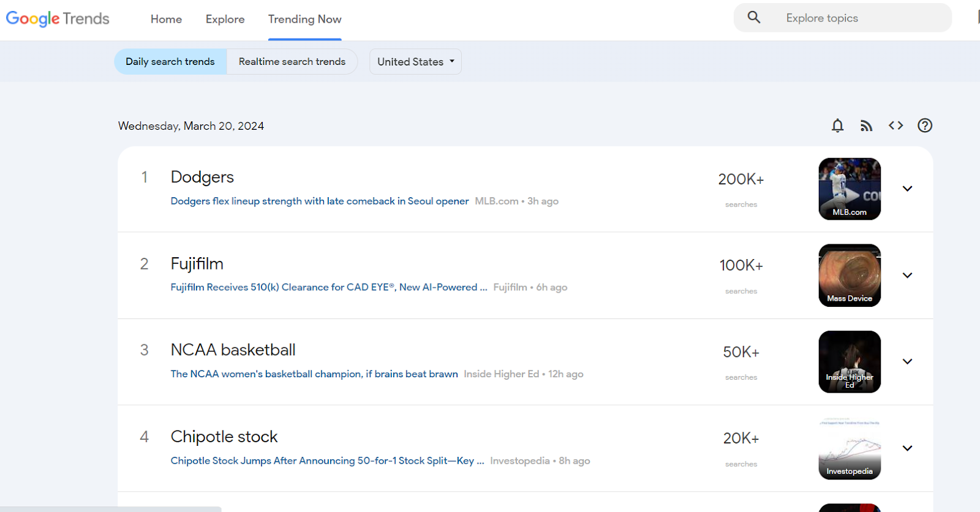Image resolution: width=980 pixels, height=512 pixels.
Task: Click the Dodgers trend title
Action: coord(202,177)
